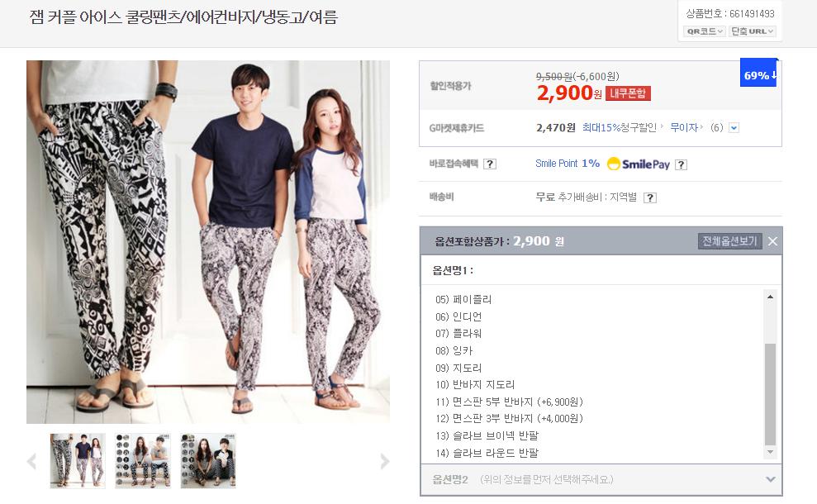Click the shipping fee help question mark
The width and height of the screenshot is (817, 504).
pyautogui.click(x=650, y=197)
